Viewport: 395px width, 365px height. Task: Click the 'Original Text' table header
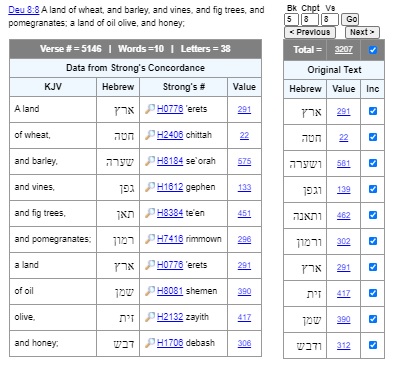[334, 70]
